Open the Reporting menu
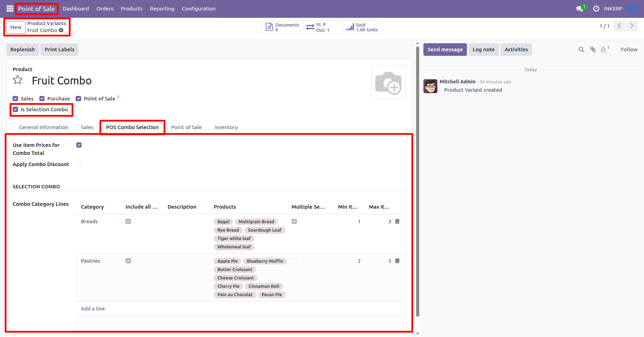 coord(162,9)
